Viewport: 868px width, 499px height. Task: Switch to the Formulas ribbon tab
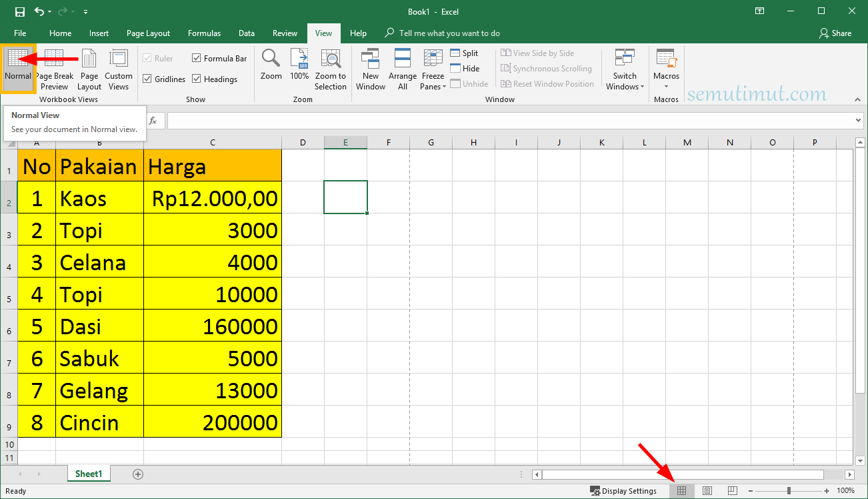pyautogui.click(x=204, y=33)
